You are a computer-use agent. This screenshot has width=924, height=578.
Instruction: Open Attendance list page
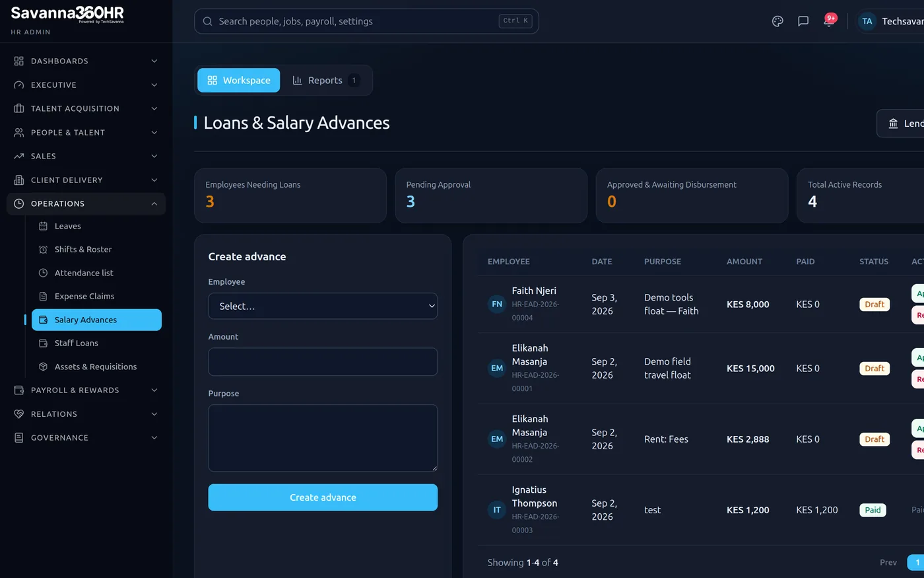96,273
